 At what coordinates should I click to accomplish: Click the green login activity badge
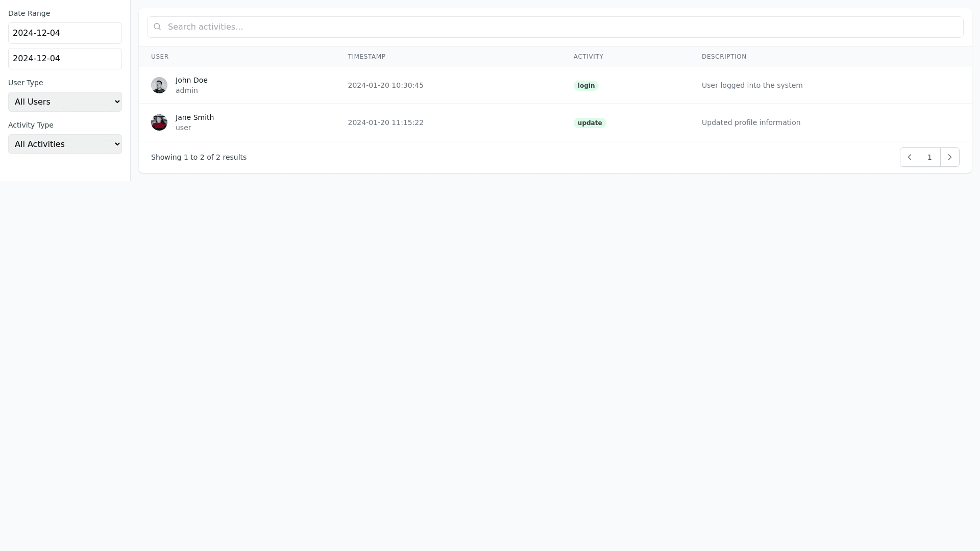tap(585, 85)
